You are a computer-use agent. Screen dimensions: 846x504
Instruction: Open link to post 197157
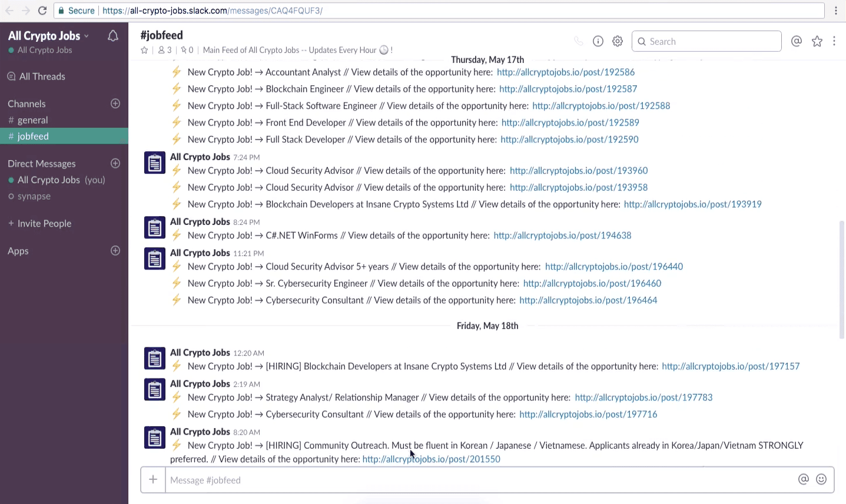[731, 366]
